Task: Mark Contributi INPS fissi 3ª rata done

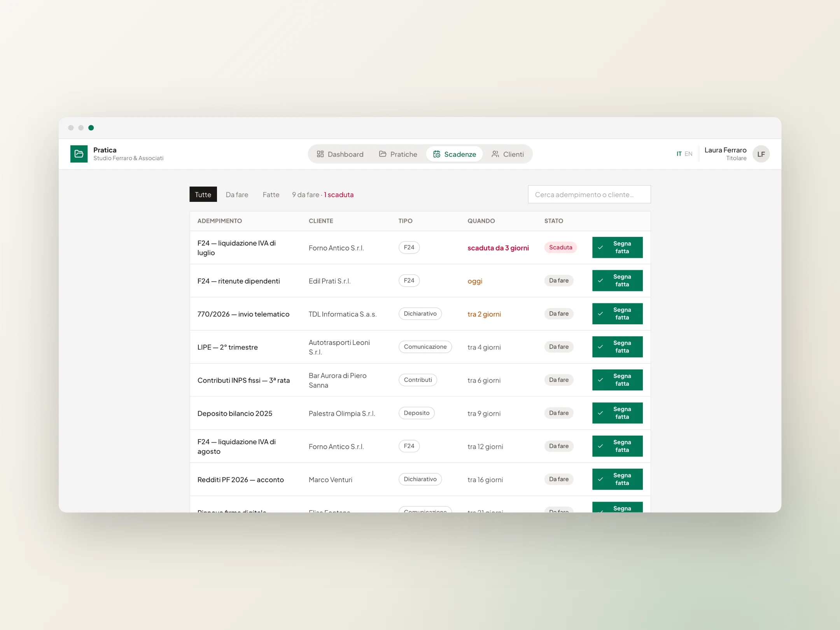Action: point(617,380)
